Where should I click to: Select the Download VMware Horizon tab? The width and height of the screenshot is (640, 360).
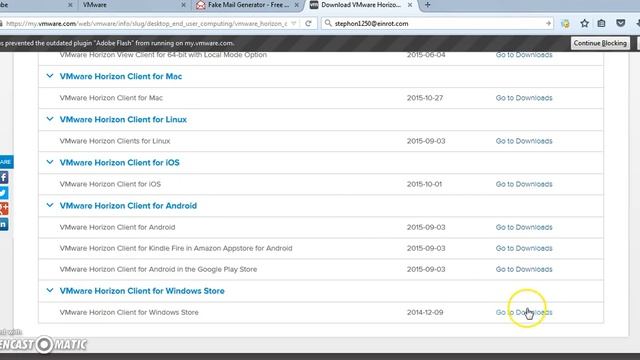coord(361,5)
